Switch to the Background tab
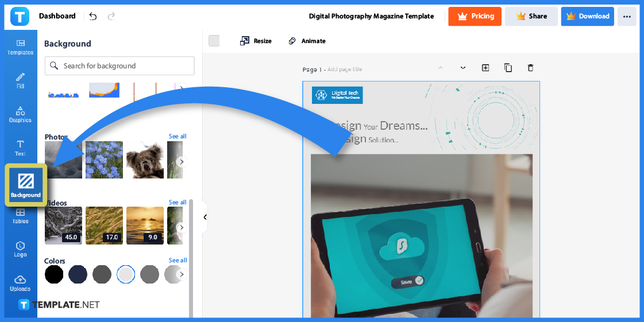 pyautogui.click(x=26, y=185)
